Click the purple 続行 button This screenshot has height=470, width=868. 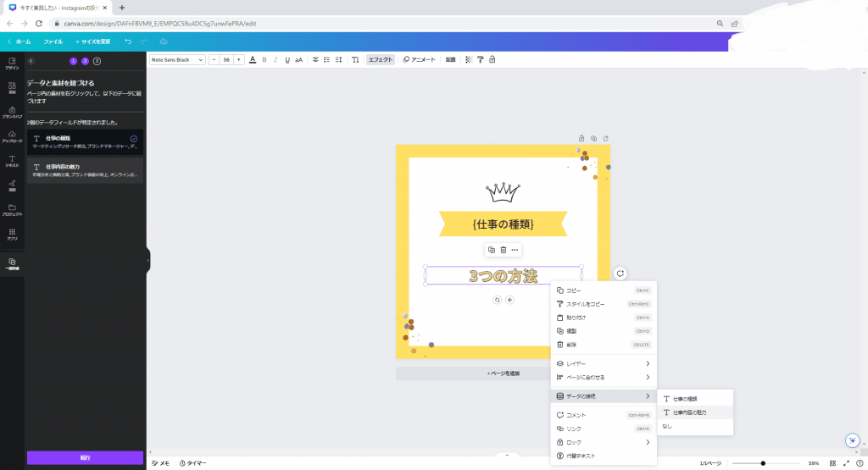85,457
